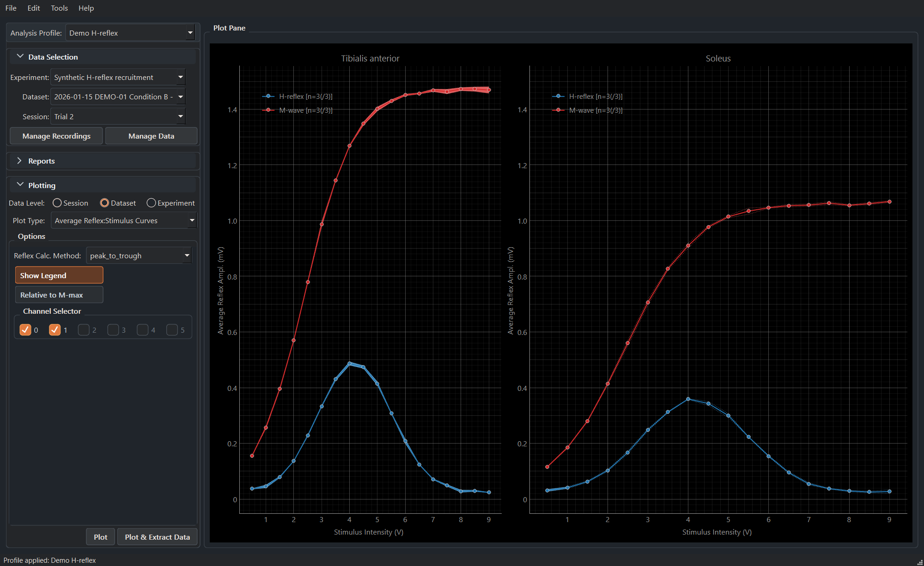This screenshot has width=924, height=566.
Task: Click H-reflex legend marker in Tibialis anterior plot
Action: [x=268, y=96]
